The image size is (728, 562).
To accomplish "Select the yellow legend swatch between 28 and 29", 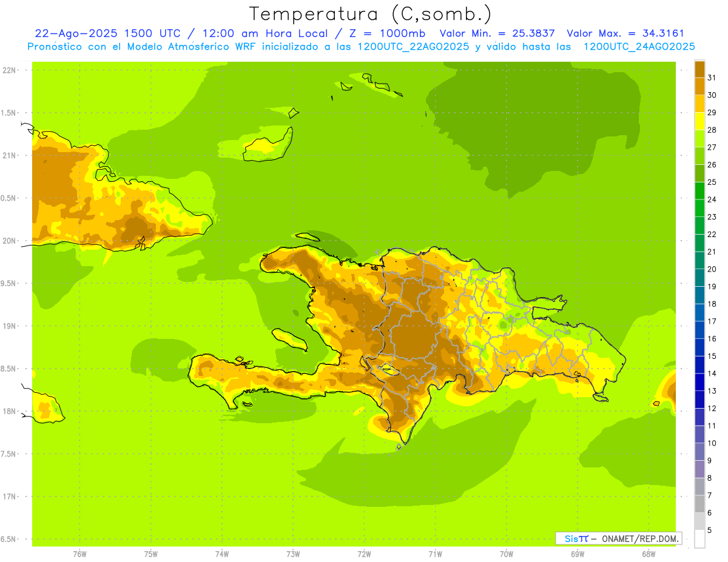I will click(x=699, y=121).
